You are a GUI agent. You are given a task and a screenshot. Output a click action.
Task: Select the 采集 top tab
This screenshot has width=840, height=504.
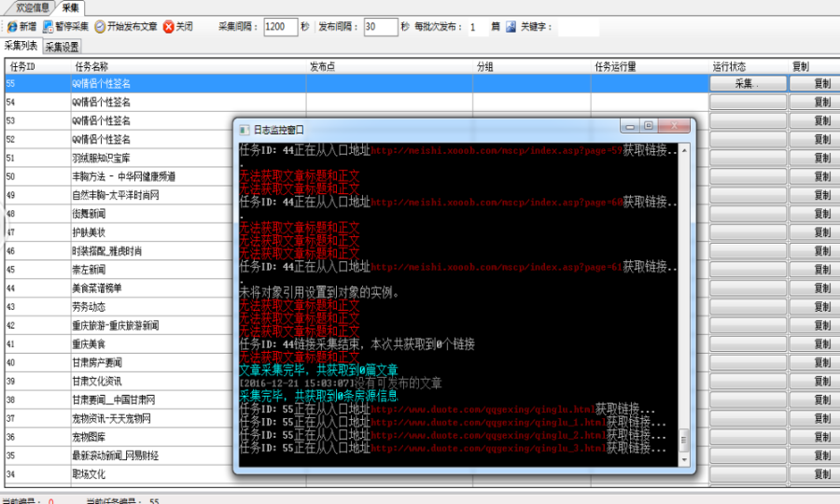pos(70,7)
